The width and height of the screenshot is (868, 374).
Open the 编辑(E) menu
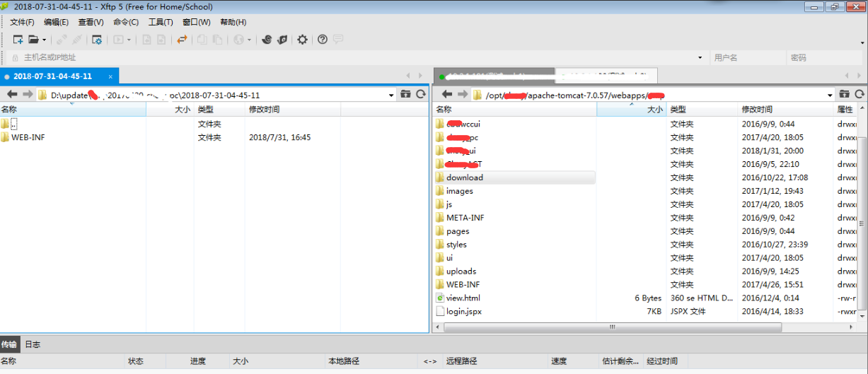[57, 22]
